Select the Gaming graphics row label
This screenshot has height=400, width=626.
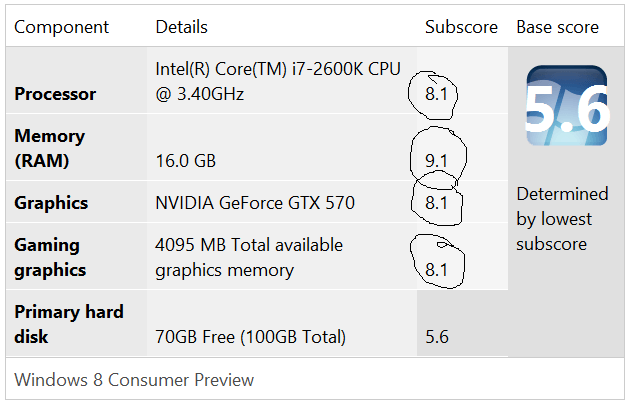50,257
